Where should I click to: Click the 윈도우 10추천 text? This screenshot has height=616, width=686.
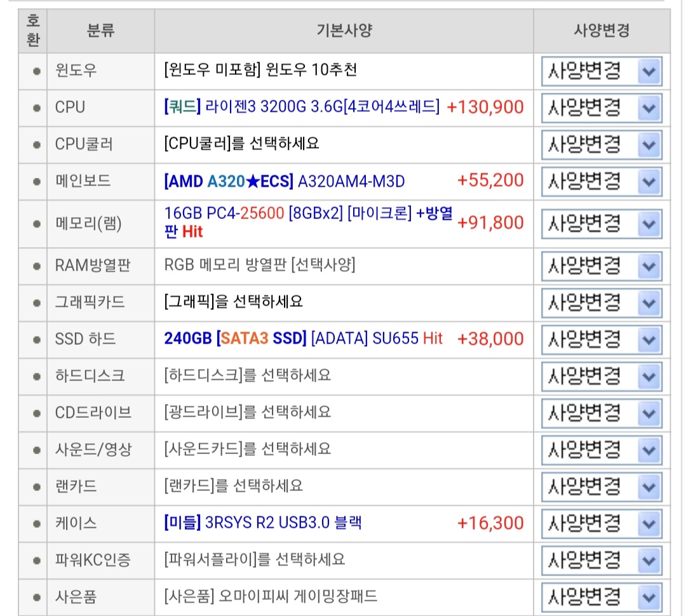pyautogui.click(x=311, y=70)
